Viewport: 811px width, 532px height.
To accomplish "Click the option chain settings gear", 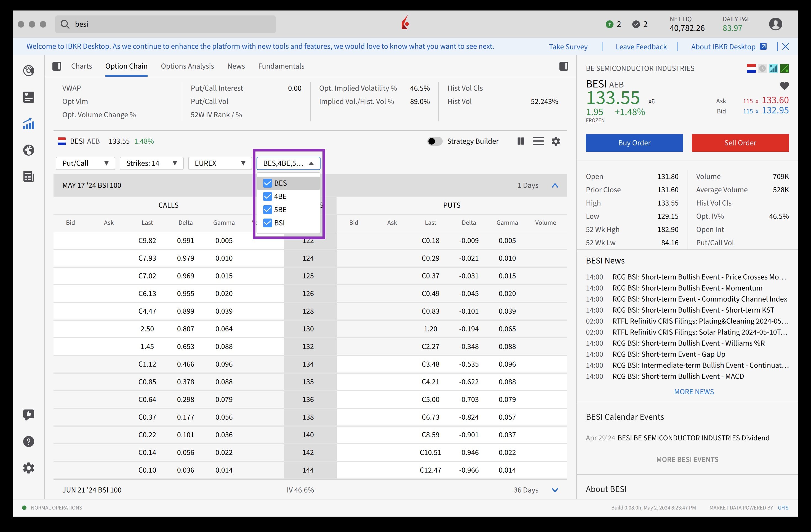I will coord(556,141).
